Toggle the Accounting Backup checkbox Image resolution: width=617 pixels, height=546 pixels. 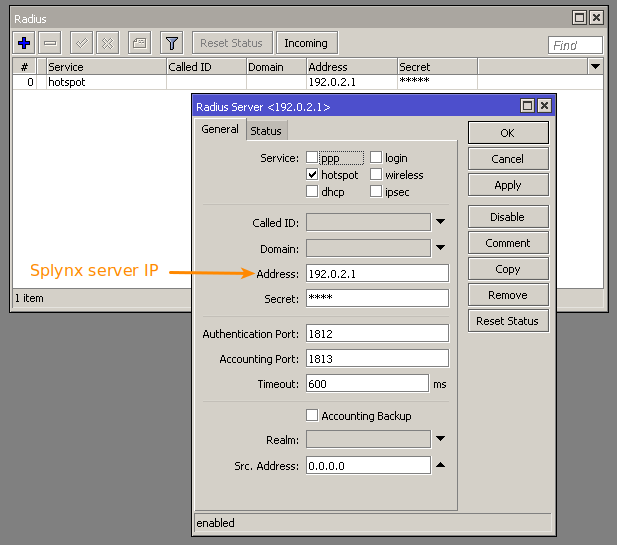[x=312, y=416]
